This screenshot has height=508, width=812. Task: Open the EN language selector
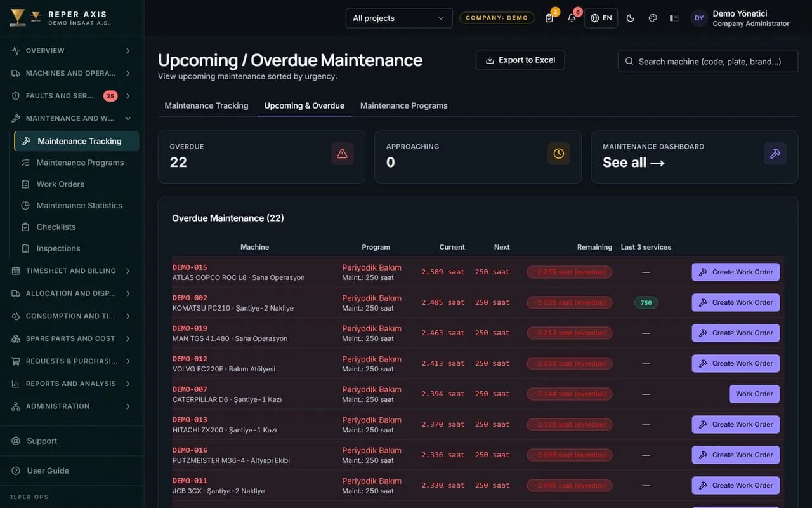[x=601, y=18]
